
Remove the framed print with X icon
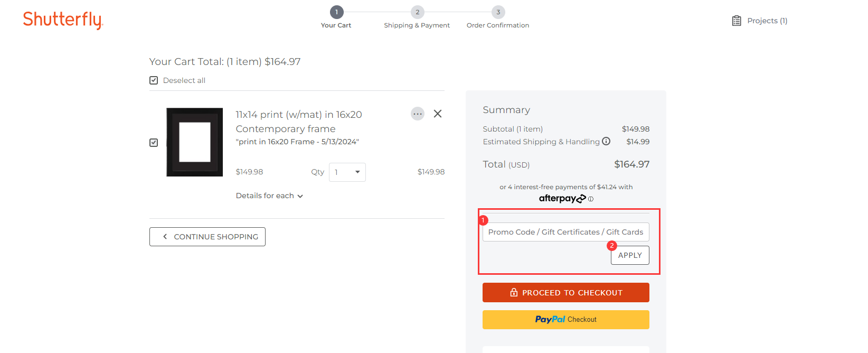click(x=438, y=114)
